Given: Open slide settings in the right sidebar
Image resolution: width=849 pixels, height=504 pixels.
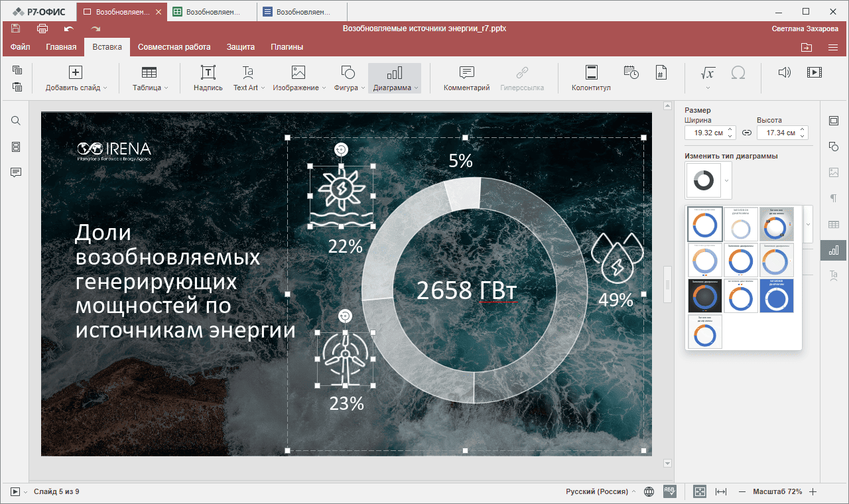Looking at the screenshot, I should point(834,121).
